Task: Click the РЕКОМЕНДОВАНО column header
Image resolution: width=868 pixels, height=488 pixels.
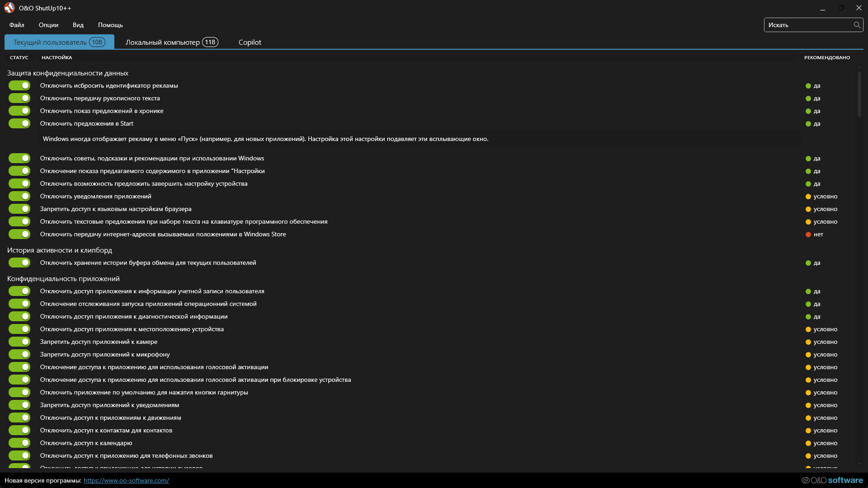Action: tap(827, 57)
